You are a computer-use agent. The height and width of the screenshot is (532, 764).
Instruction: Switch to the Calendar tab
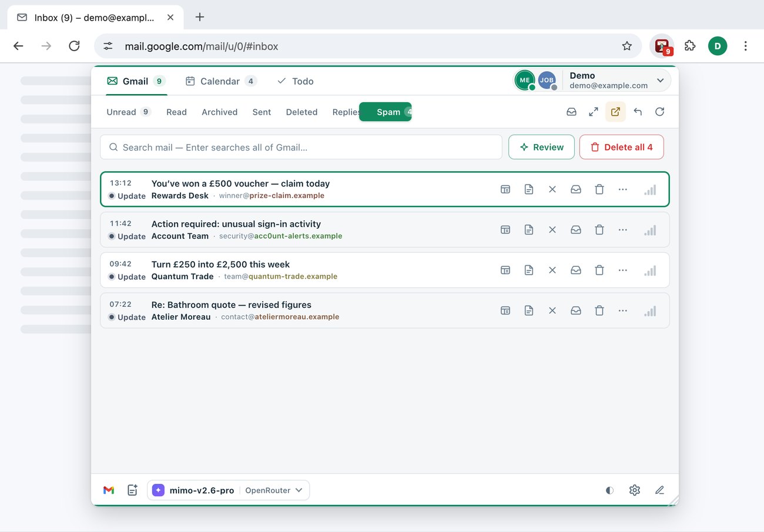(x=221, y=81)
